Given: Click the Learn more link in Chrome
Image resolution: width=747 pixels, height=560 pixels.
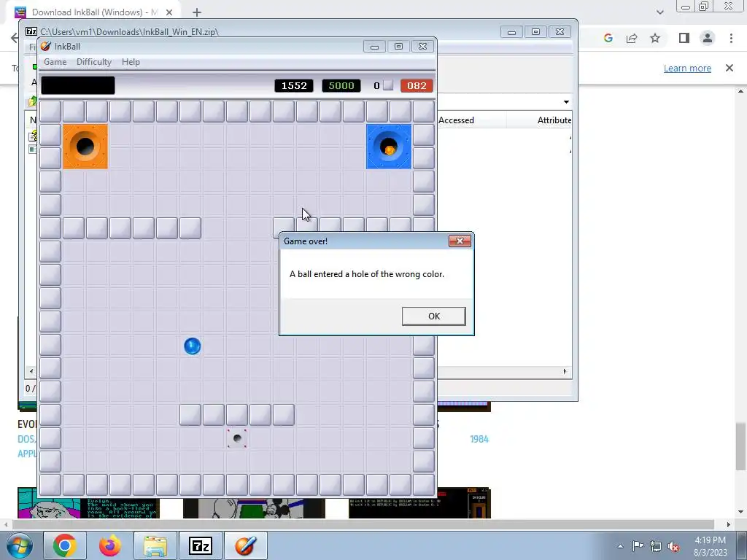Looking at the screenshot, I should tap(687, 68).
